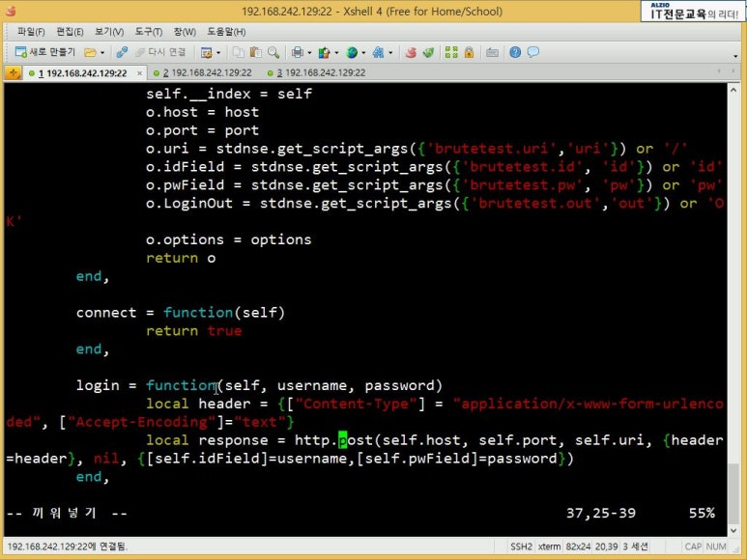Click the 다시 연결 (Reconnect) button
The height and width of the screenshot is (560, 747).
160,52
